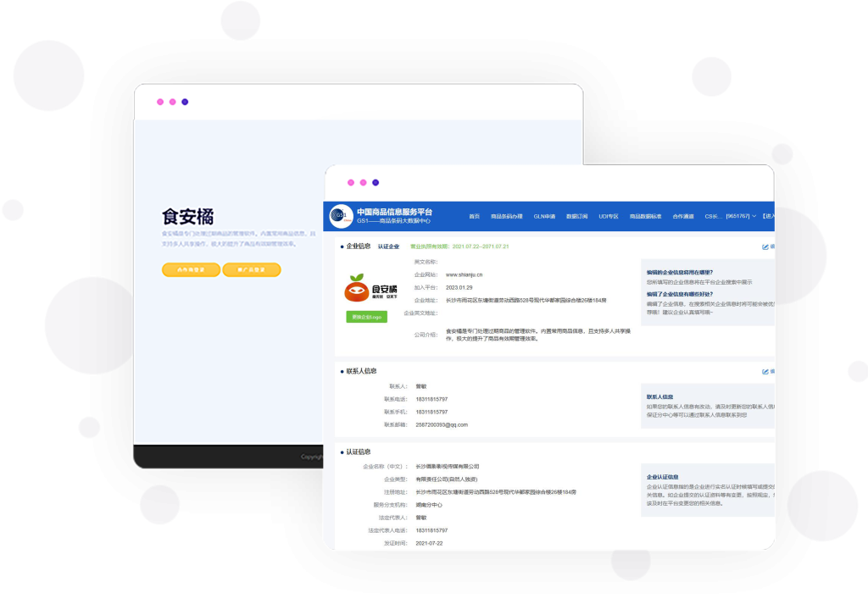Viewport: 868px width, 604px height.
Task: Click the 公司介绍 description paragraph
Action: coord(538,335)
